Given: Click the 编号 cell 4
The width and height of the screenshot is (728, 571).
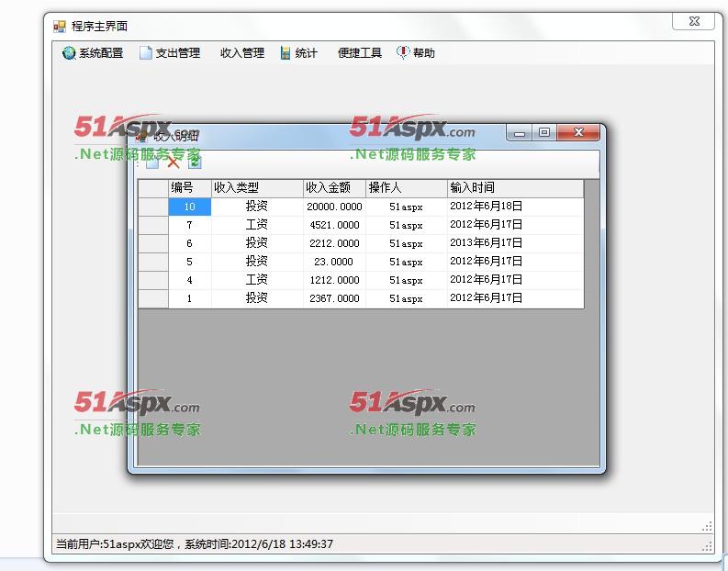Looking at the screenshot, I should coord(189,280).
